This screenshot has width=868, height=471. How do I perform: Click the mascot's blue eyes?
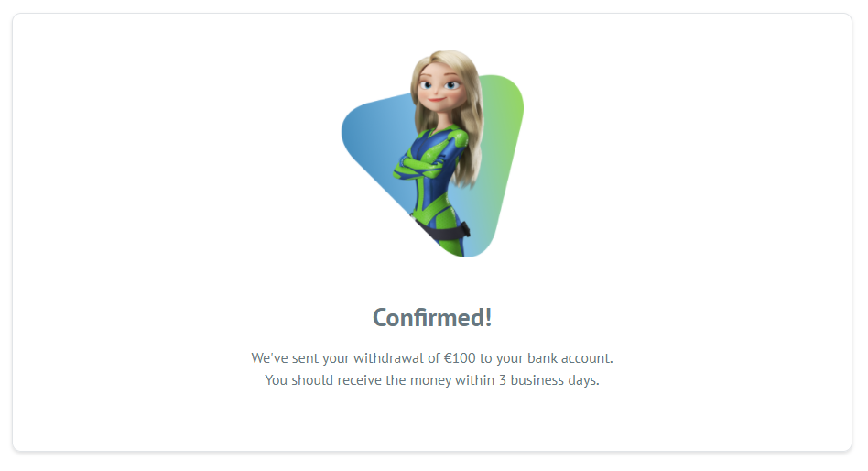point(439,85)
